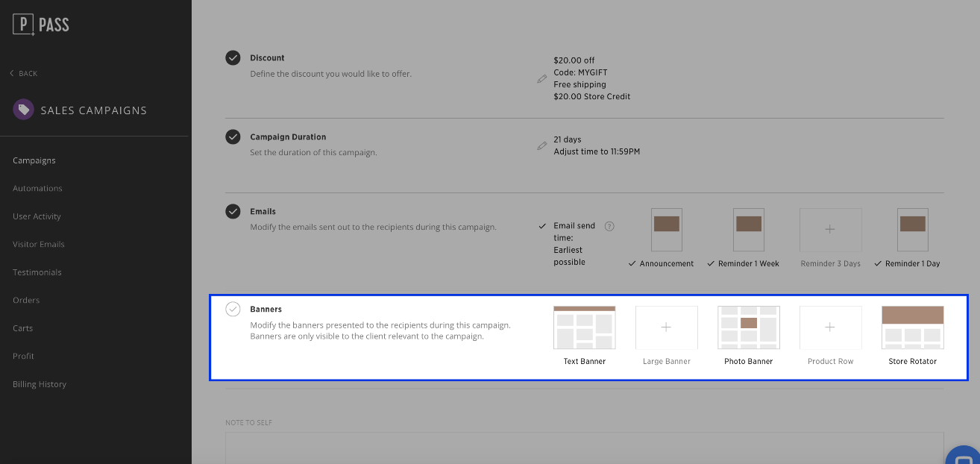Screen dimensions: 980x464
Task: Select the Store Rotator banner thumbnail
Action: [912, 327]
